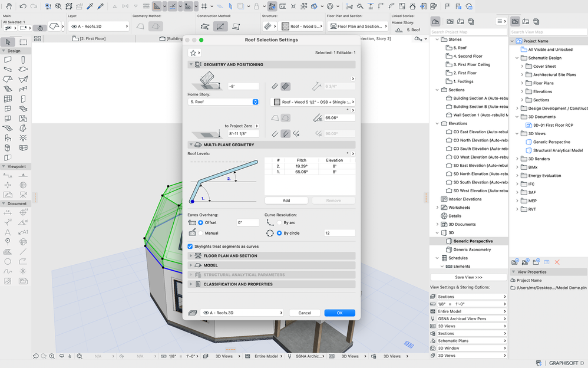Enable Skylights treat segments as curves checkbox

point(190,247)
